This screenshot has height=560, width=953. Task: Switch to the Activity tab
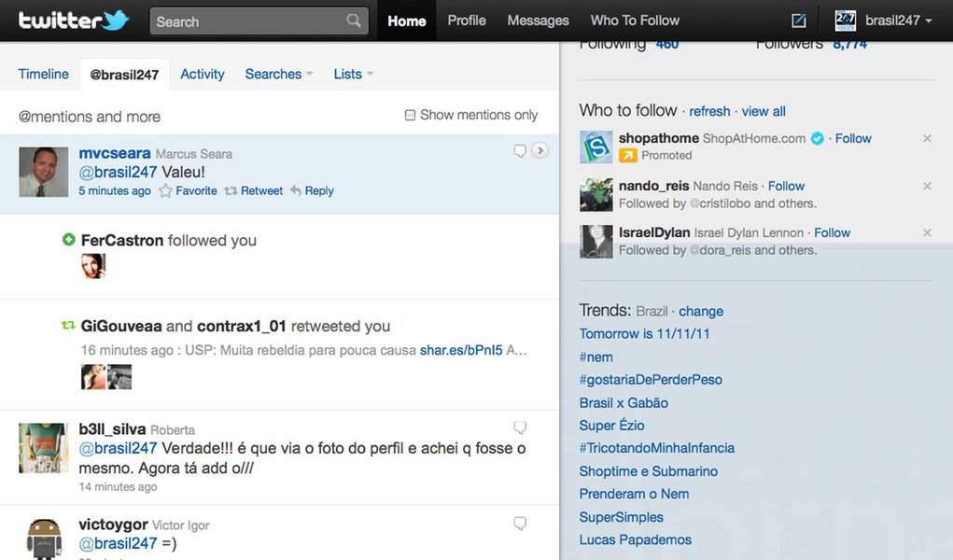pyautogui.click(x=203, y=74)
